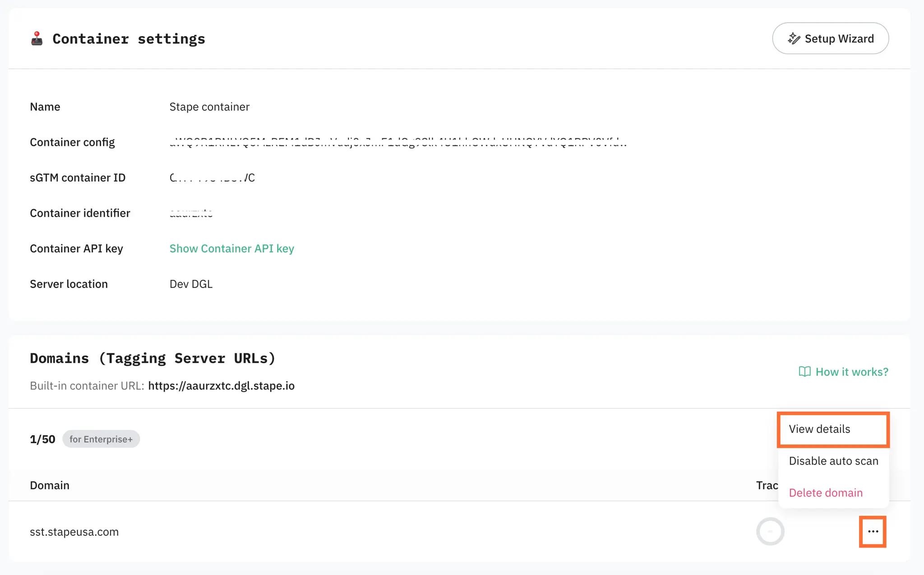
Task: Click the sst.stapeusa.com domain entry
Action: [x=74, y=532]
